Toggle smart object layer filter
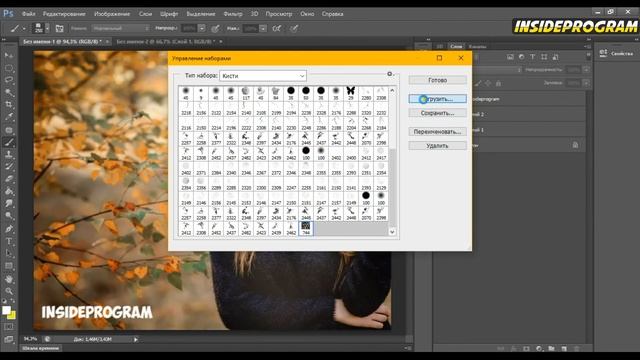Image resolution: width=640 pixels, height=360 pixels. click(x=555, y=57)
